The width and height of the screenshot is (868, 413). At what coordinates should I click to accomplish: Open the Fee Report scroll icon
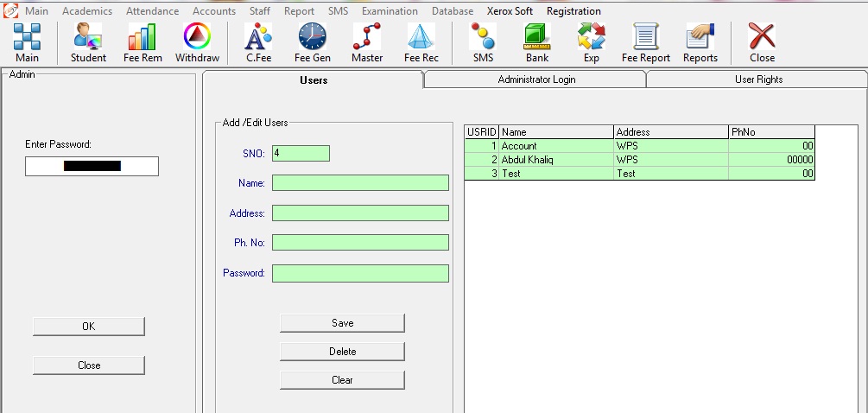645,43
